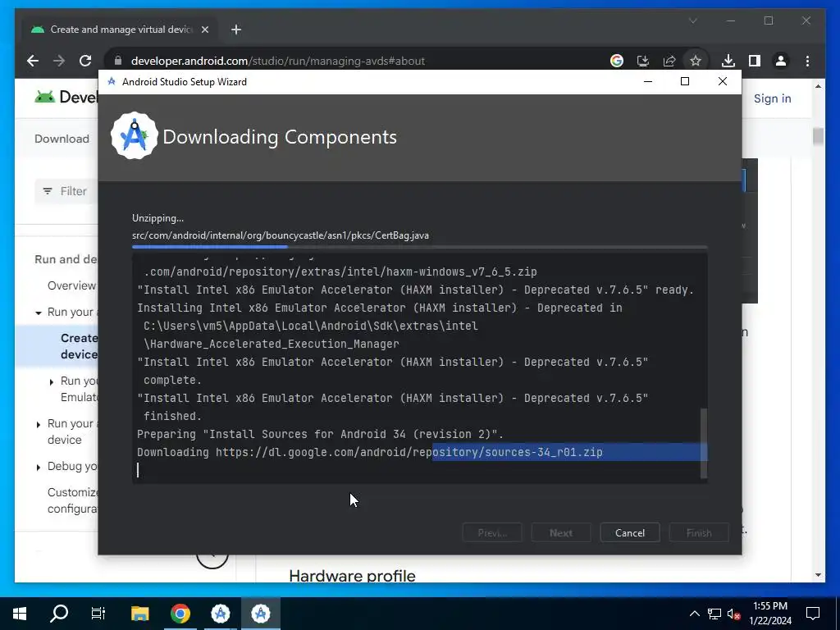The height and width of the screenshot is (630, 840).
Task: Click the 'Hardware profile' heading on the page
Action: [352, 576]
